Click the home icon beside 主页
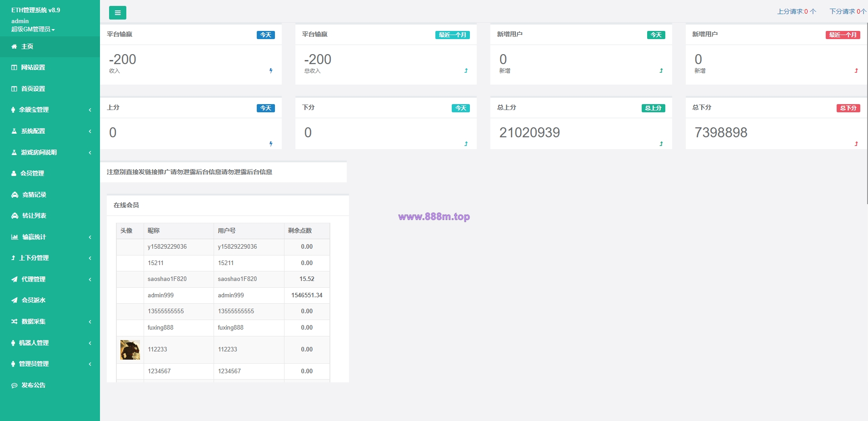Screen dimensions: 868x421 pos(14,46)
